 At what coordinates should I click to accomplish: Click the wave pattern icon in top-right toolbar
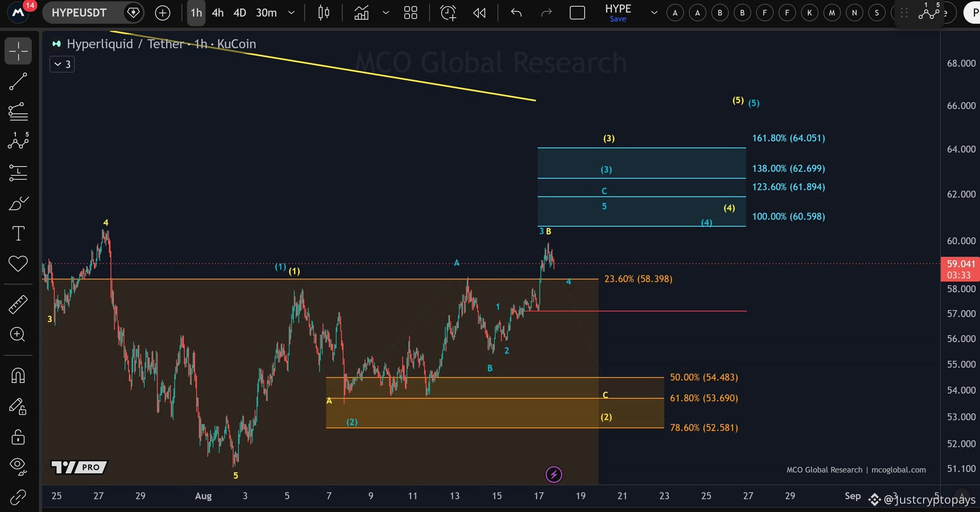(929, 11)
